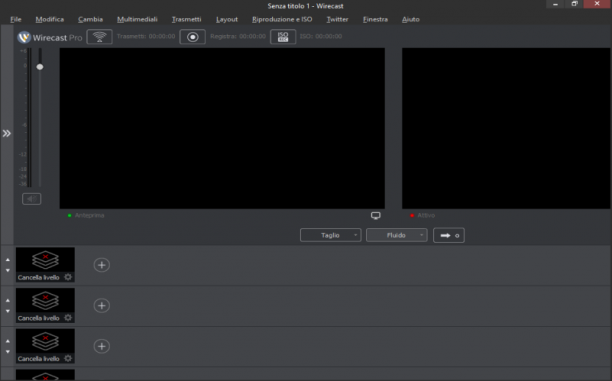Move first layer down with arrow
The image size is (612, 381).
click(x=8, y=270)
